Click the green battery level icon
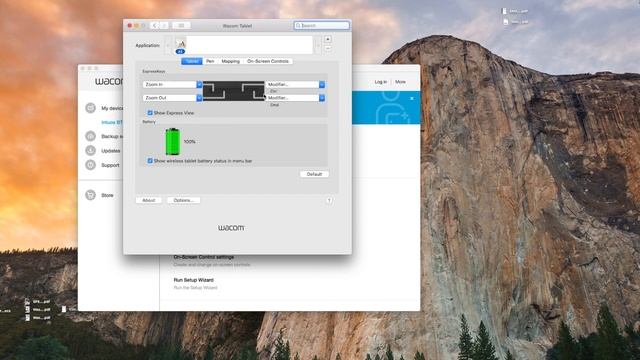This screenshot has height=360, width=640. point(173,141)
